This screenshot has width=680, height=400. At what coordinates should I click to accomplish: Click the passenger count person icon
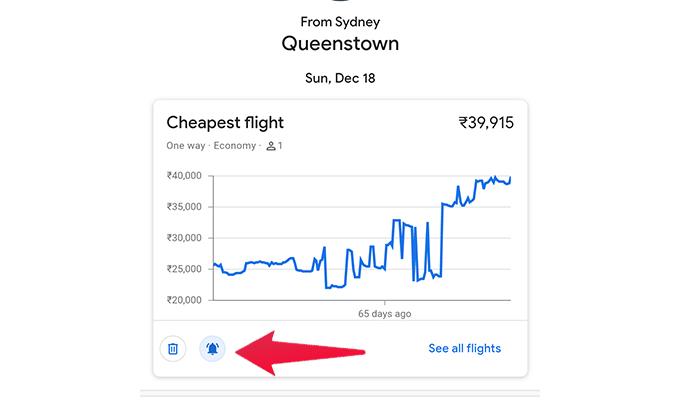[271, 146]
